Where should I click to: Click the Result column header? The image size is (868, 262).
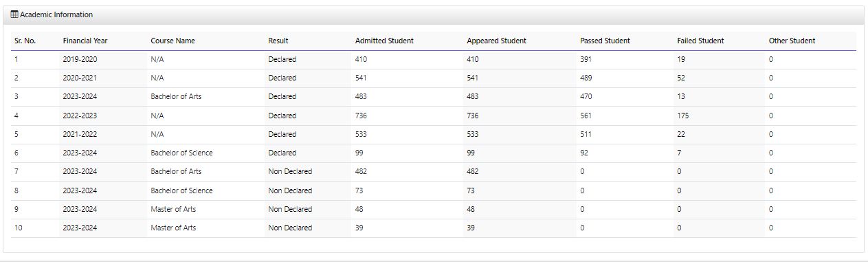pyautogui.click(x=278, y=41)
